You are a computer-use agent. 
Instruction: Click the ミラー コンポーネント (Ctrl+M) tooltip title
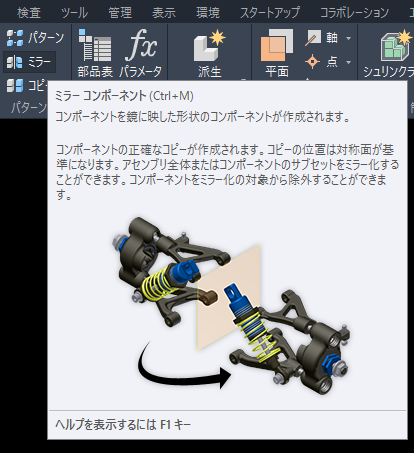tap(124, 96)
